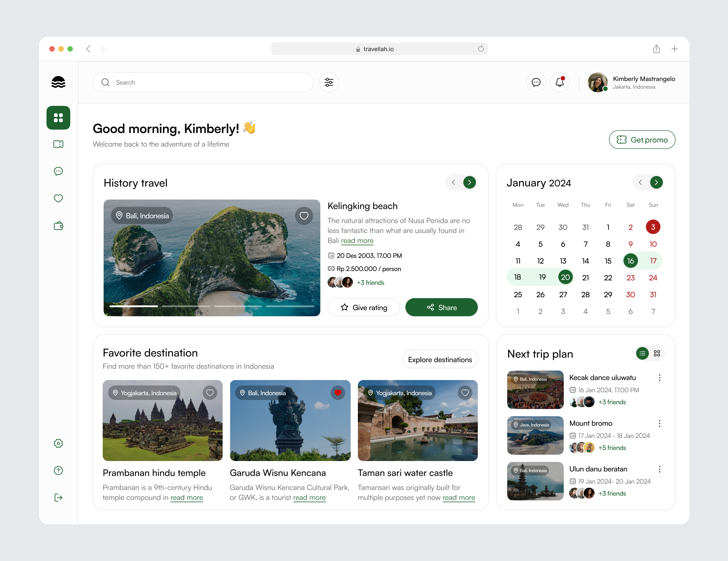This screenshot has width=728, height=561.
Task: Favorite the Taman sari water castle card
Action: point(465,393)
